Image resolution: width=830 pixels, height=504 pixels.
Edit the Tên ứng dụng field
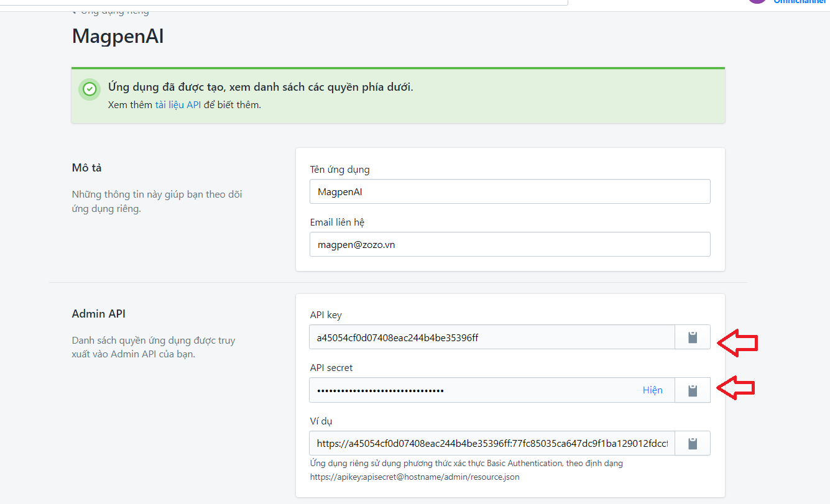(510, 191)
